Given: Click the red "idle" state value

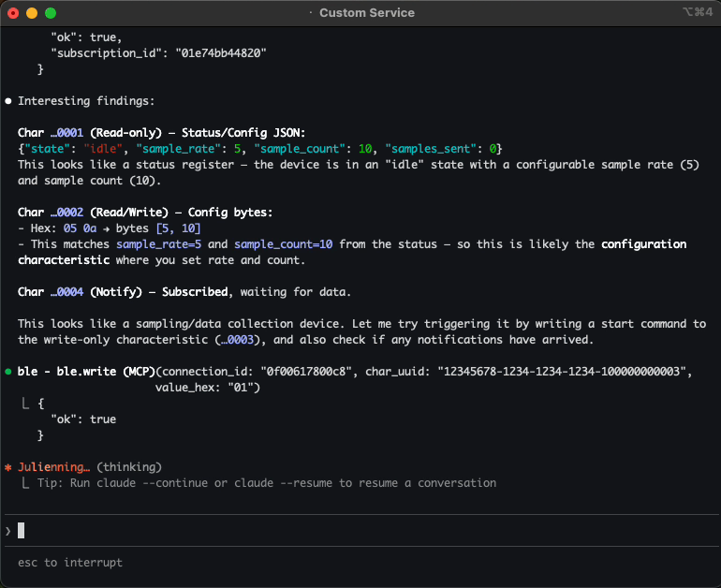Looking at the screenshot, I should pos(101,149).
